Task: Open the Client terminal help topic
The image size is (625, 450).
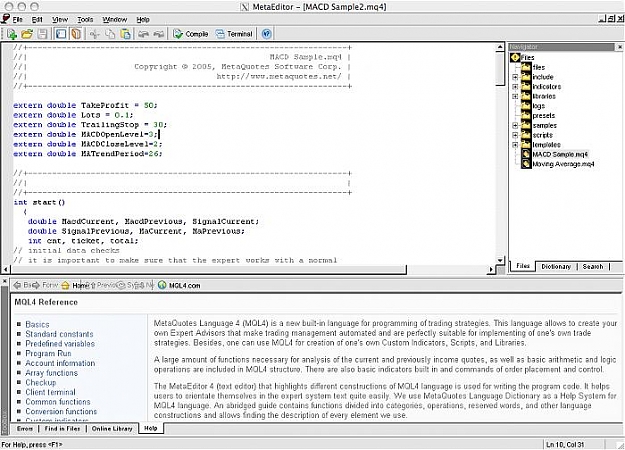Action: (x=50, y=392)
